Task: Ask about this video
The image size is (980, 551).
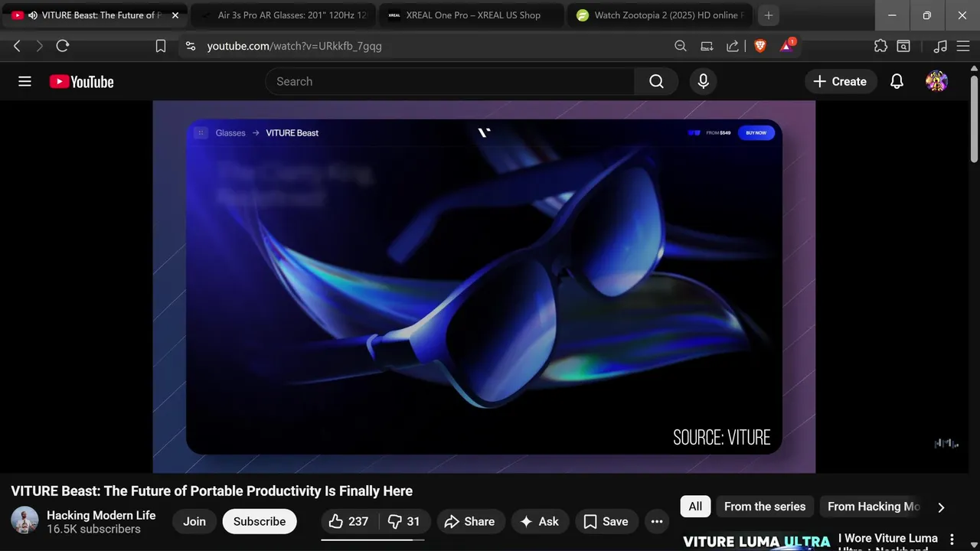Action: pos(540,521)
